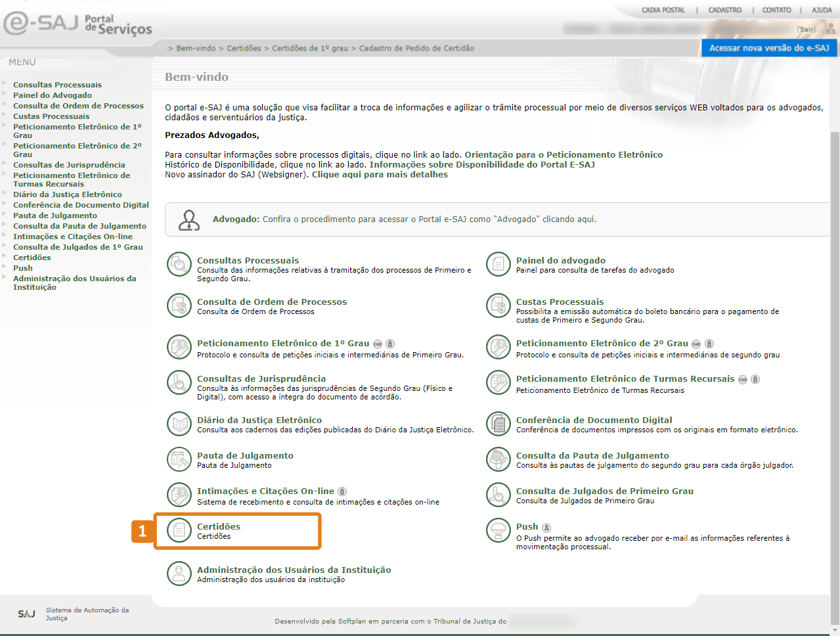Click the padlock icon beside Peticionamento de 2º Grau
840x636 pixels.
coord(709,344)
